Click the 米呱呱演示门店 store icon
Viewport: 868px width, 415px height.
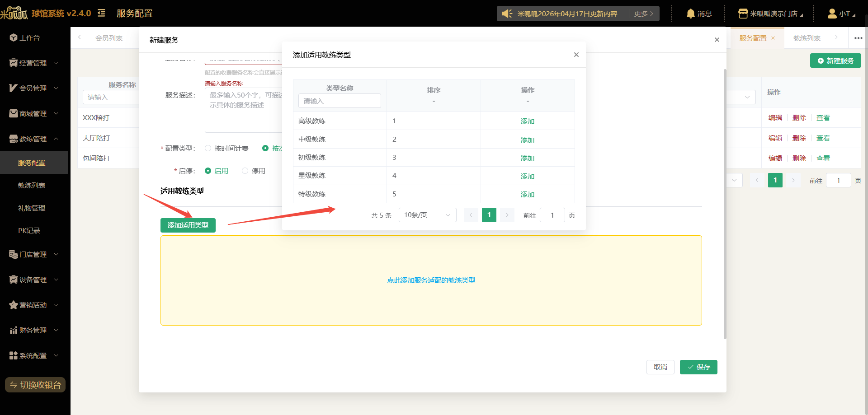(743, 14)
